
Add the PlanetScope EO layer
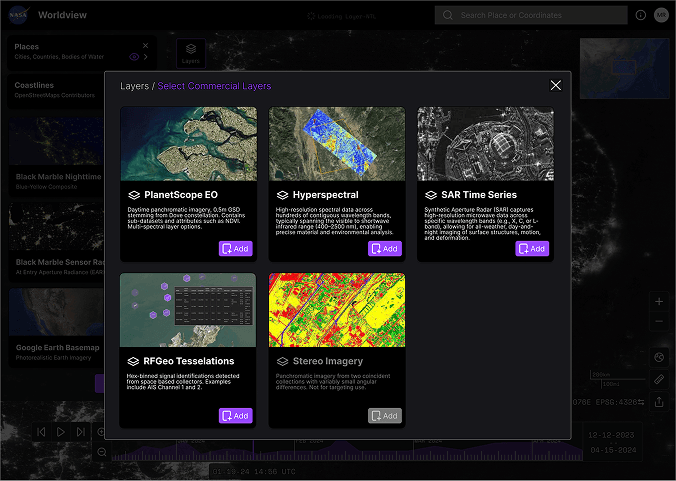[235, 249]
